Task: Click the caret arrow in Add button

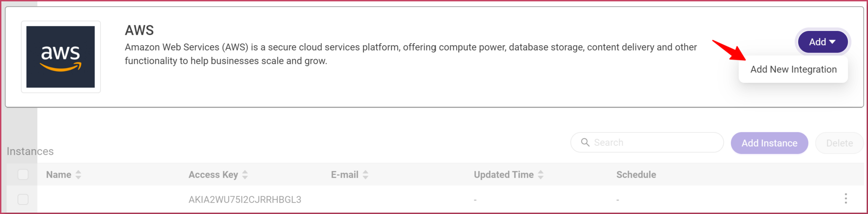Action: 832,42
